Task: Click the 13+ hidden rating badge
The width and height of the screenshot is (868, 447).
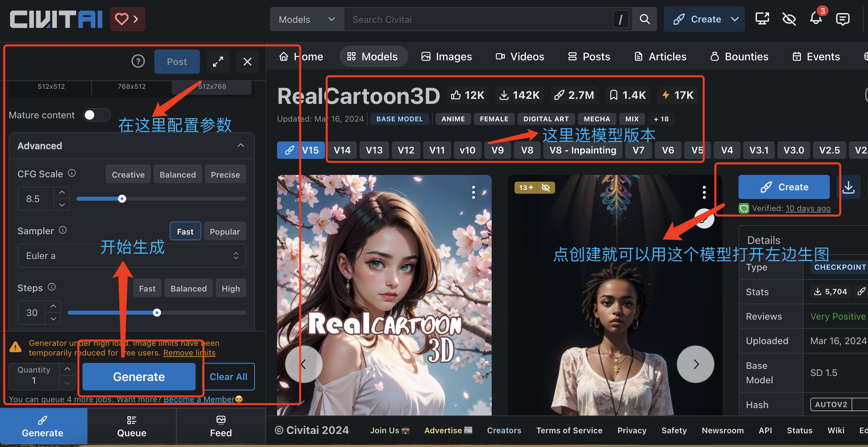Action: 534,188
